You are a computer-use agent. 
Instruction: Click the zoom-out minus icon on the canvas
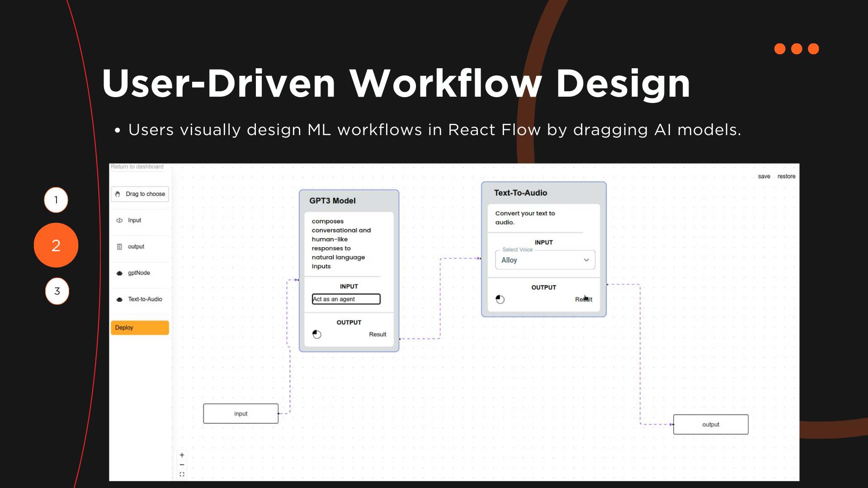[182, 465]
